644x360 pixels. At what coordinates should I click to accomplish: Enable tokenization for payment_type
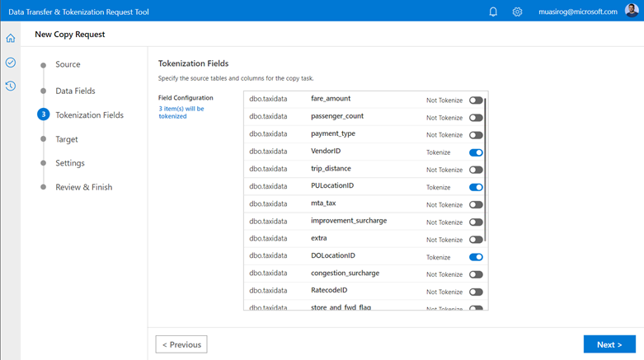point(476,135)
